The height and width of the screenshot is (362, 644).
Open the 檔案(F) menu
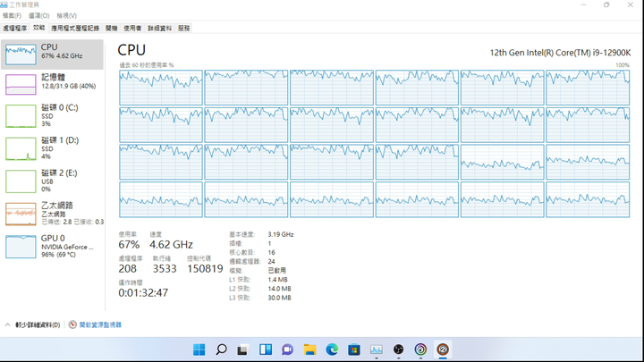click(x=12, y=15)
